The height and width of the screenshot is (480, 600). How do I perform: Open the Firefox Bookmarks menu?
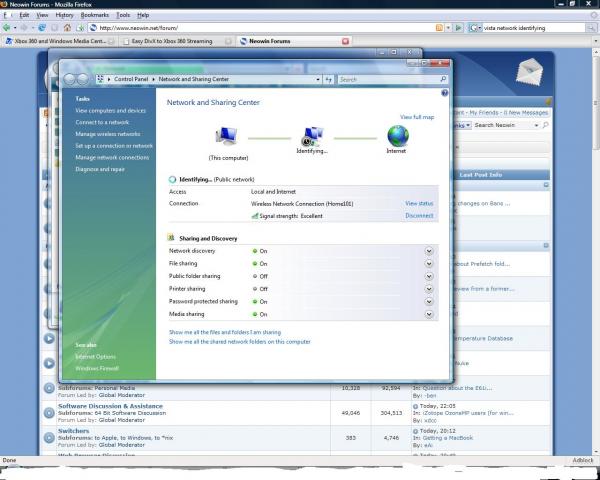95,15
